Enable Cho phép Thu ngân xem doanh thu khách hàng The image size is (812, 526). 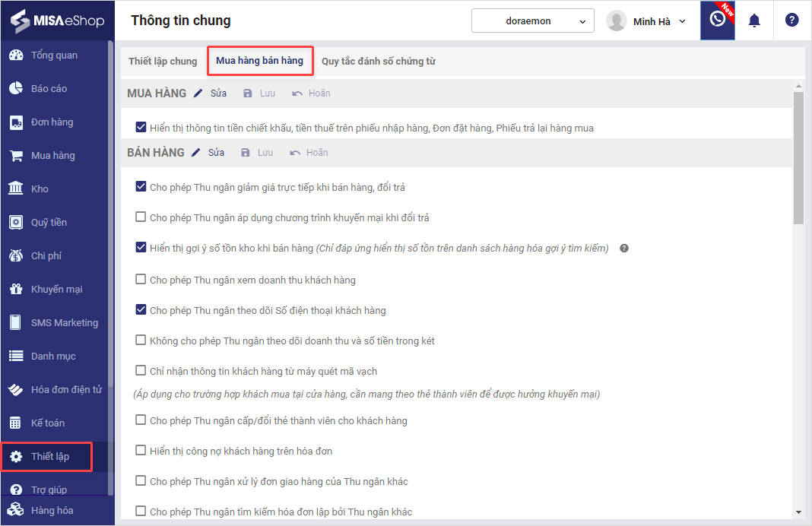pos(141,279)
